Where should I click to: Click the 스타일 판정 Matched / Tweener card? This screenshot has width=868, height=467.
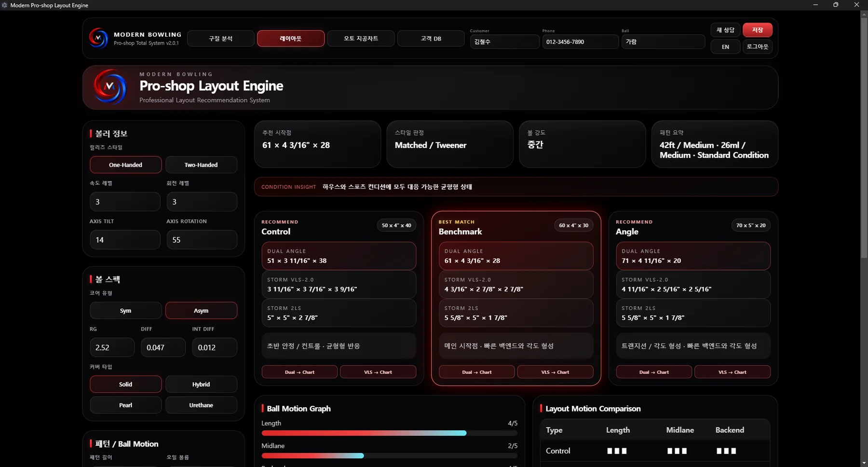tap(450, 144)
